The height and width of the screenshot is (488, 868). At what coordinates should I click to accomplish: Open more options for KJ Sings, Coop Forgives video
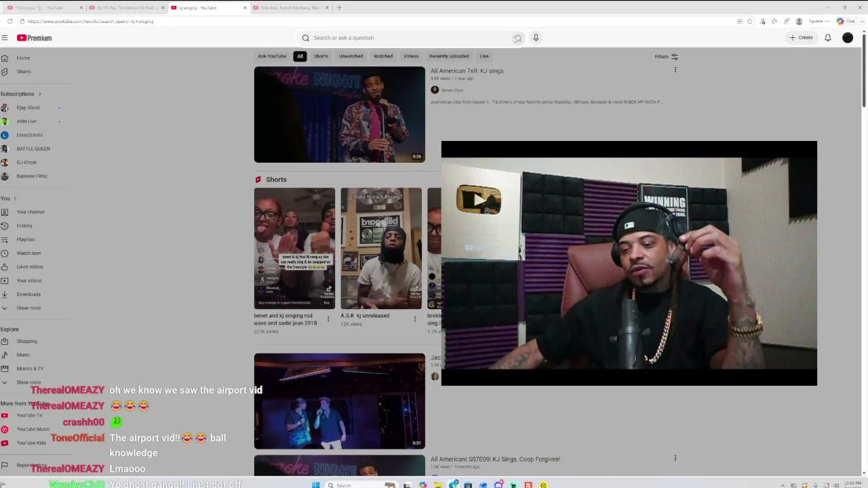[675, 458]
